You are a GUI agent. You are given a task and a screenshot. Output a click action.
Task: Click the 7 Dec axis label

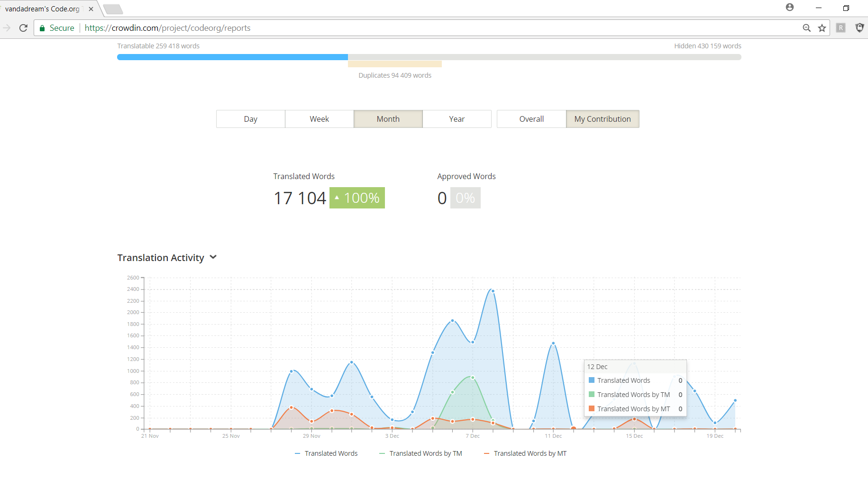[x=473, y=436]
